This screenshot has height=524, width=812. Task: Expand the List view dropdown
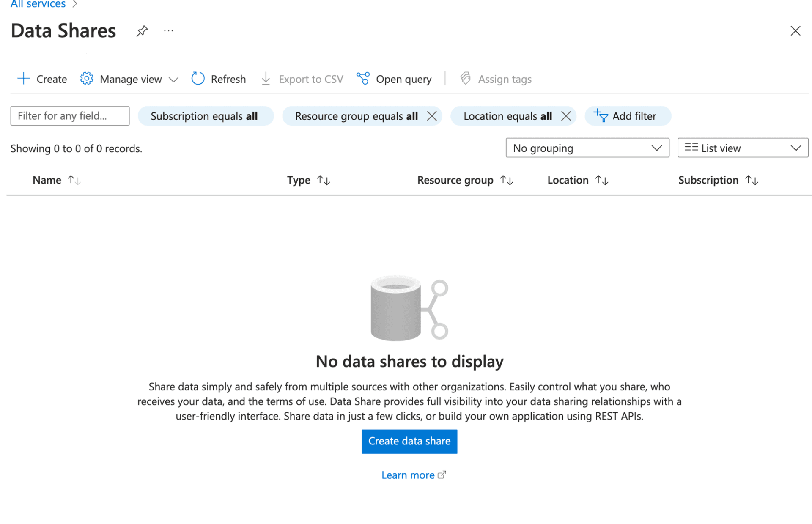(x=743, y=148)
